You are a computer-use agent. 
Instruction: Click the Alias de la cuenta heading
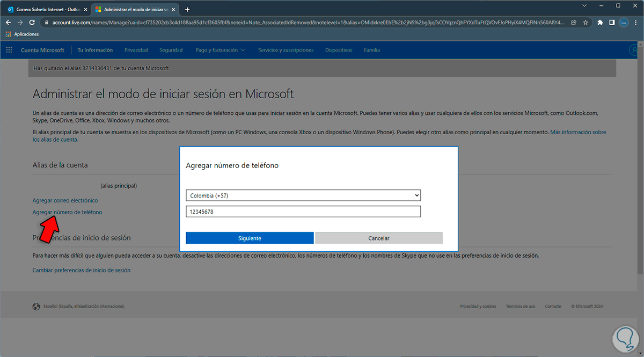pos(60,165)
